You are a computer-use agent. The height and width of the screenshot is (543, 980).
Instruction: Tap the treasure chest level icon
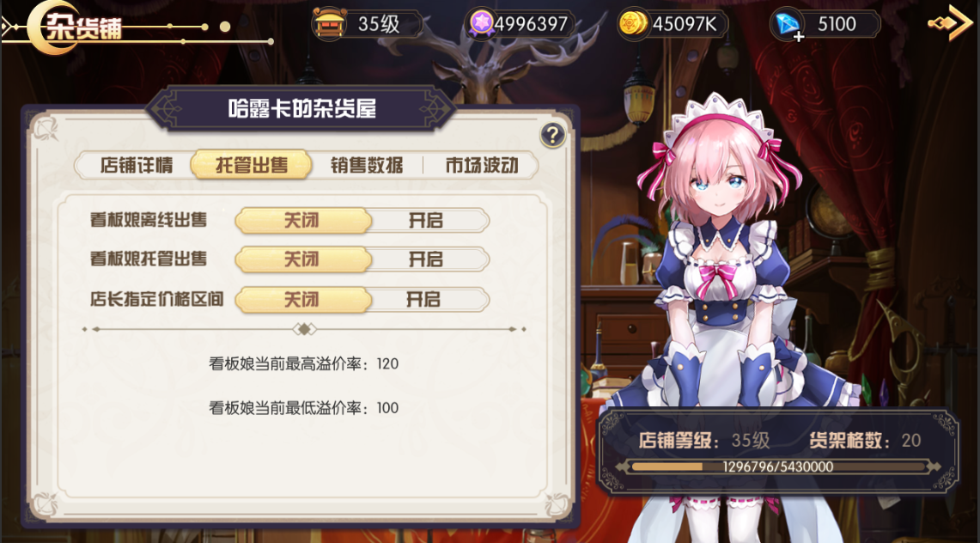tap(329, 24)
